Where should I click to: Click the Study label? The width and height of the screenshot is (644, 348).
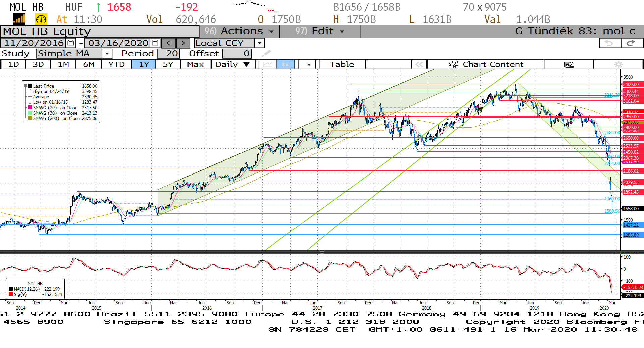15,53
